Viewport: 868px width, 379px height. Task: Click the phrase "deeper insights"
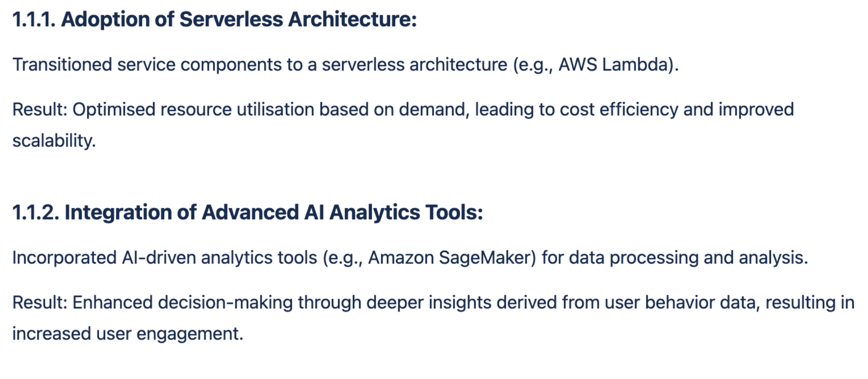[428, 303]
